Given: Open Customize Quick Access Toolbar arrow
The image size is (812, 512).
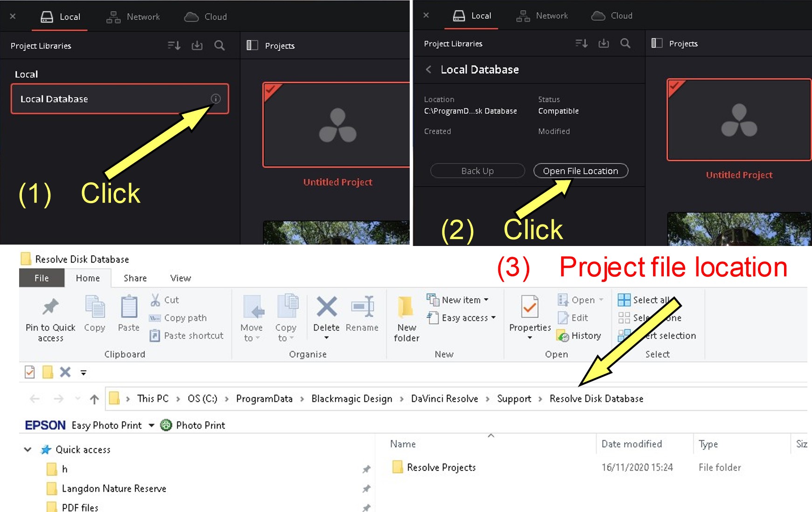Looking at the screenshot, I should pos(83,373).
